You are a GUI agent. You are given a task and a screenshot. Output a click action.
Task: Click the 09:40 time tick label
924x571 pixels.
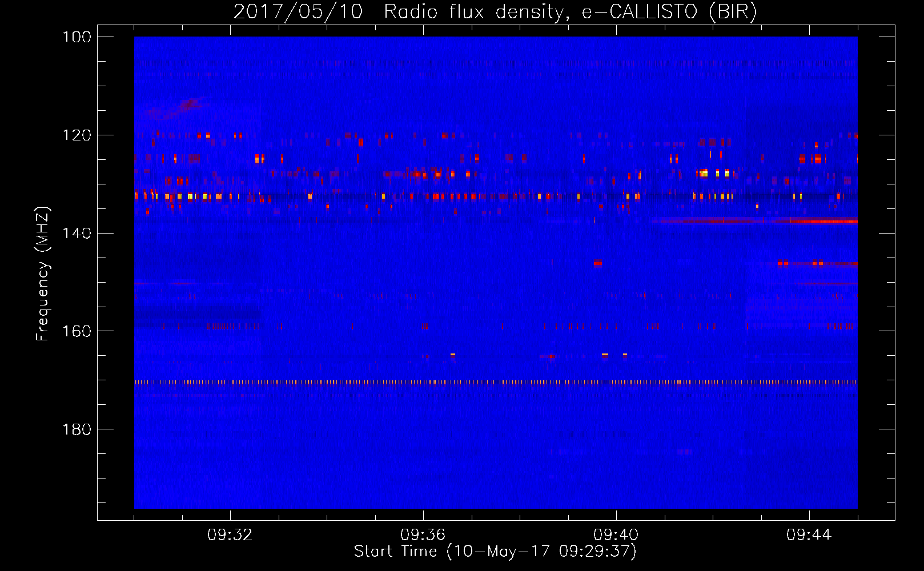pos(616,535)
